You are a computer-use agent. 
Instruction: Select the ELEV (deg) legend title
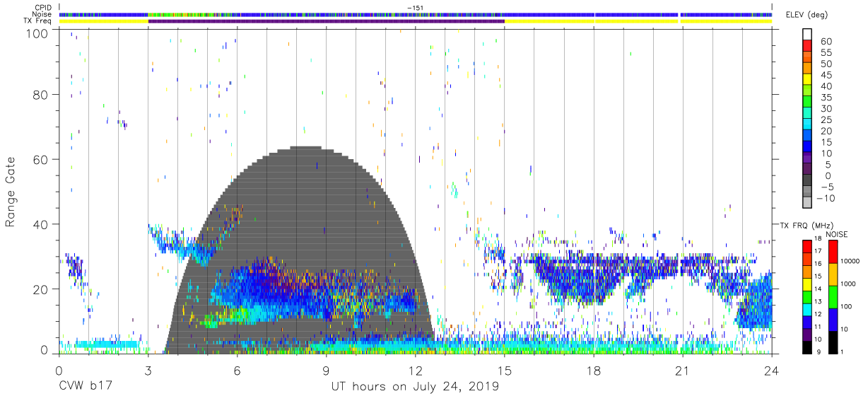[807, 14]
